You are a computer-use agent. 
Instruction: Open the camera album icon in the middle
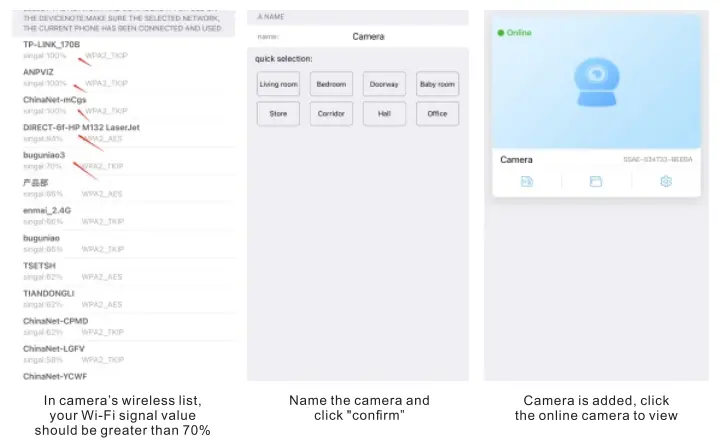596,181
